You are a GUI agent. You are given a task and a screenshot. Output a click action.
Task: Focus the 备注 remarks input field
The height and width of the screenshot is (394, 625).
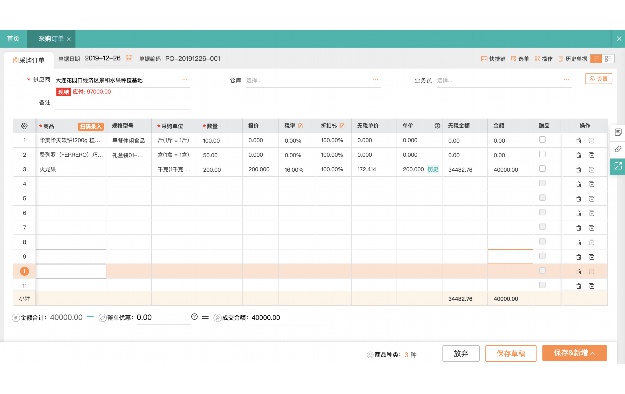click(x=123, y=103)
